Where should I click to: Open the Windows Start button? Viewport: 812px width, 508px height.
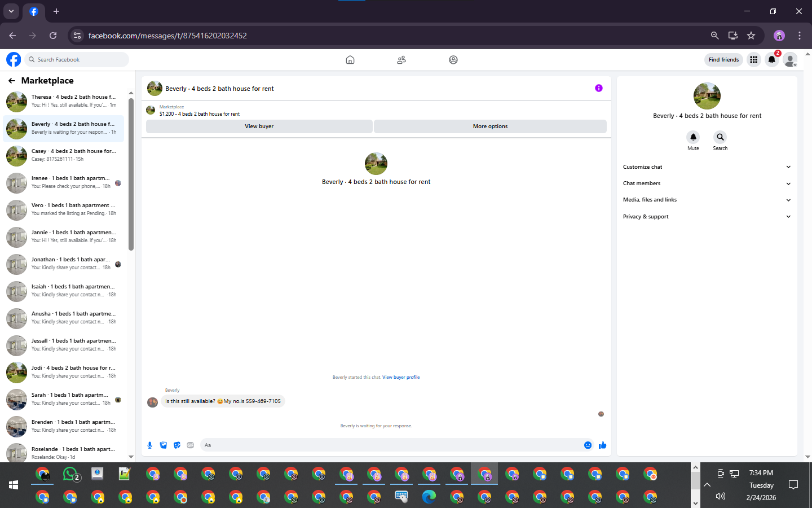click(14, 485)
